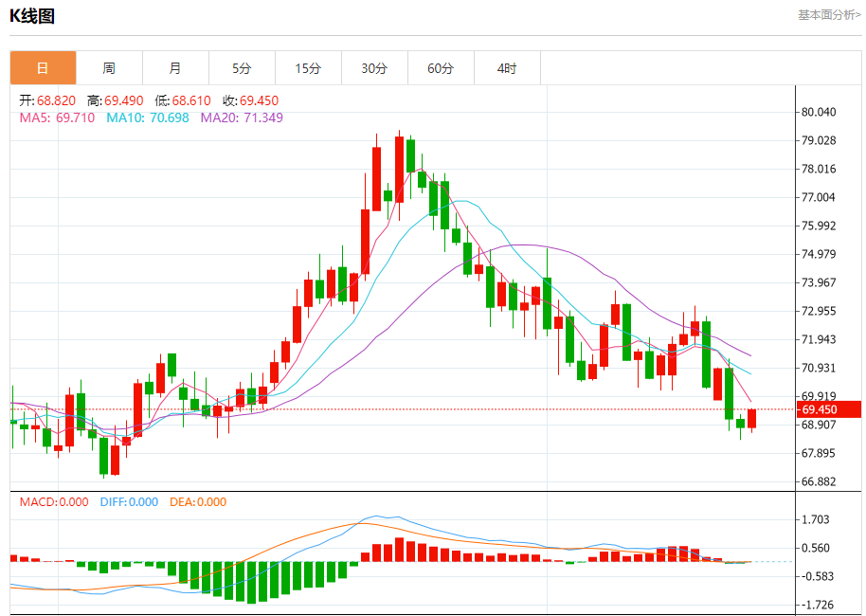Switch to the 月 monthly tab
This screenshot has width=866, height=616.
click(175, 68)
